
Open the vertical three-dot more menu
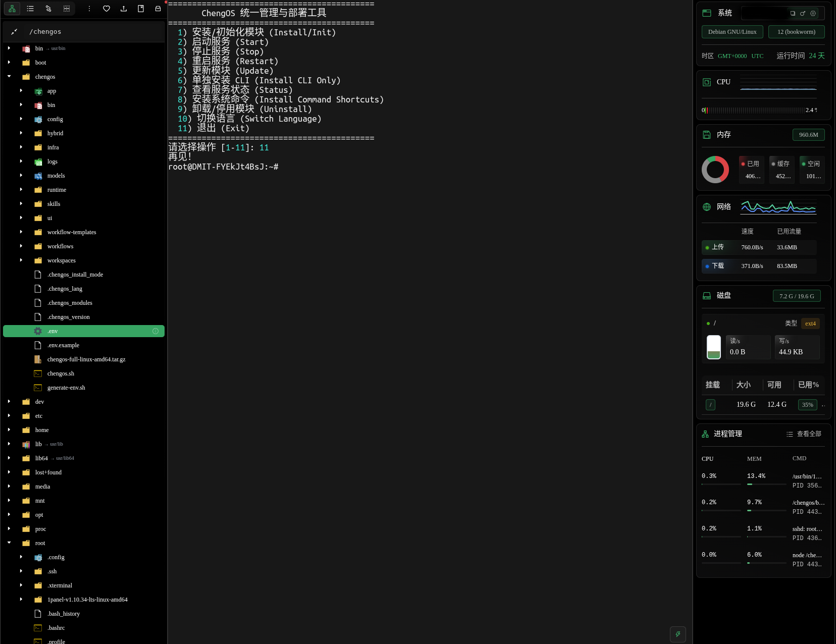tap(89, 9)
